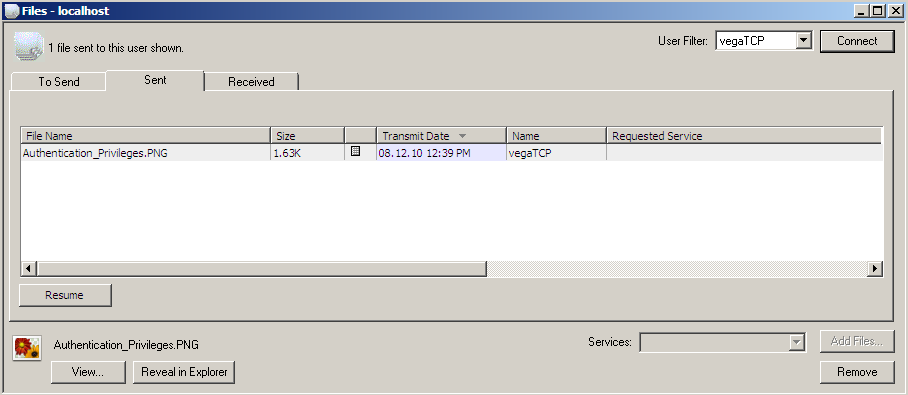Click the horizontal scrollbar thumb

(262, 269)
